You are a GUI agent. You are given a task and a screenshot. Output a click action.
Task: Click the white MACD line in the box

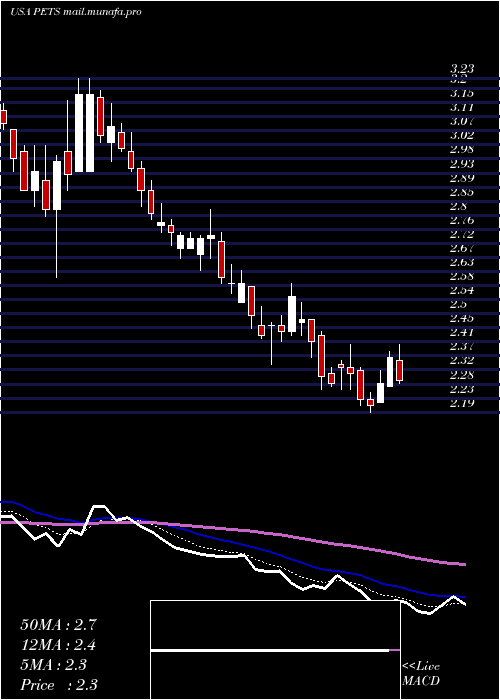tap(270, 651)
